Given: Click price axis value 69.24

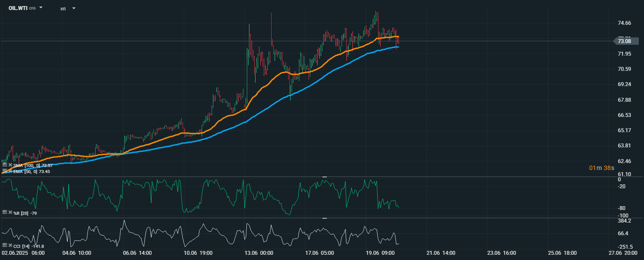Looking at the screenshot, I should [624, 84].
